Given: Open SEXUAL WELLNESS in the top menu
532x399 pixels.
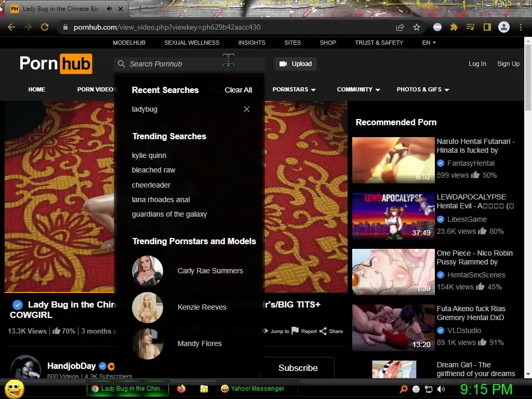Looking at the screenshot, I should 192,43.
